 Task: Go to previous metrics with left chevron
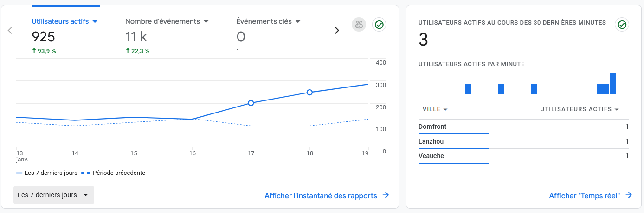[x=10, y=30]
